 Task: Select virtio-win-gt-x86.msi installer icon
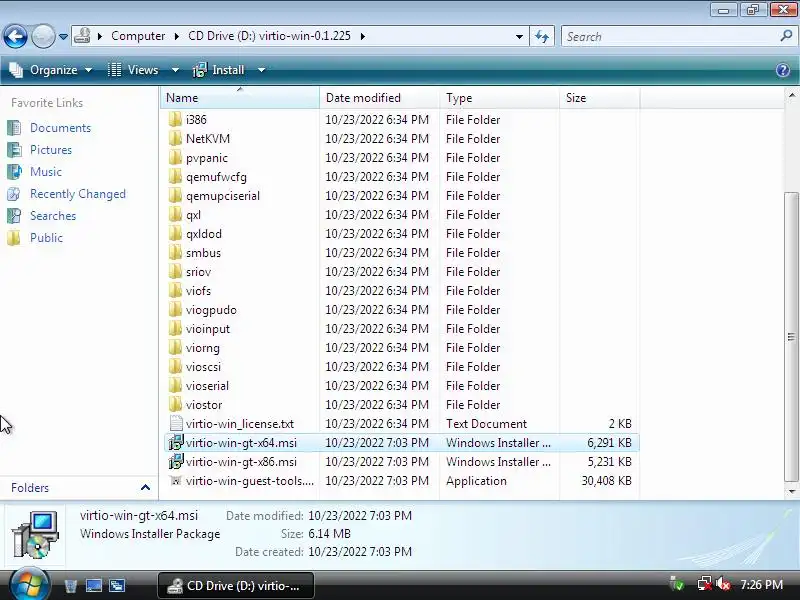coord(176,462)
